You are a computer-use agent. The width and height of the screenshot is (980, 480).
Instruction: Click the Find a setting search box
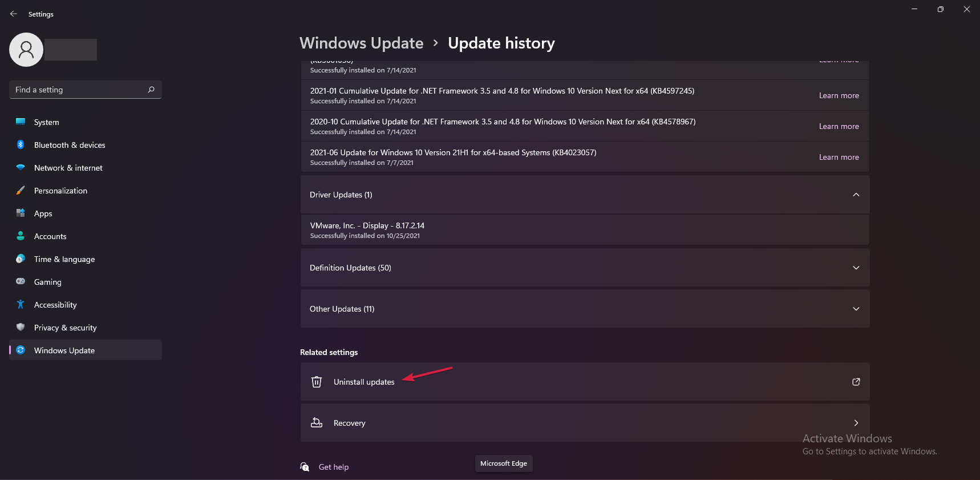(86, 90)
